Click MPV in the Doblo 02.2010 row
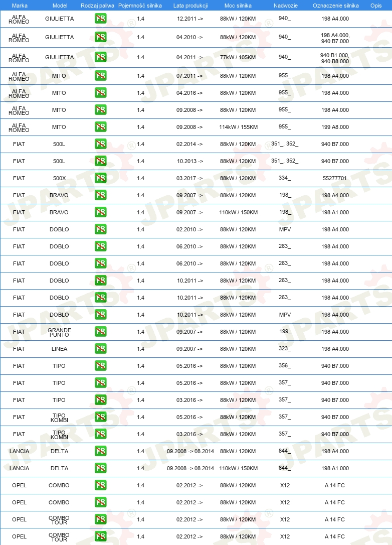This screenshot has width=392, height=545. [x=285, y=229]
